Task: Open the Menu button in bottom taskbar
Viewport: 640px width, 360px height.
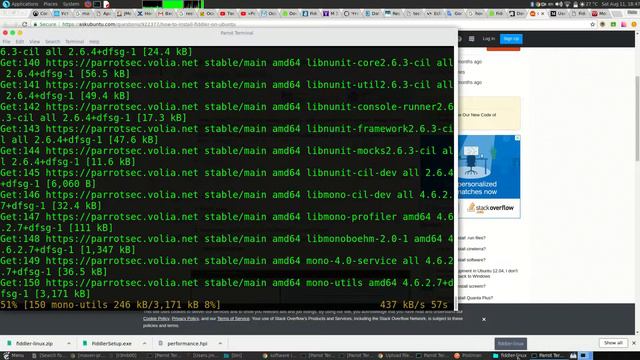Action: click(13, 356)
